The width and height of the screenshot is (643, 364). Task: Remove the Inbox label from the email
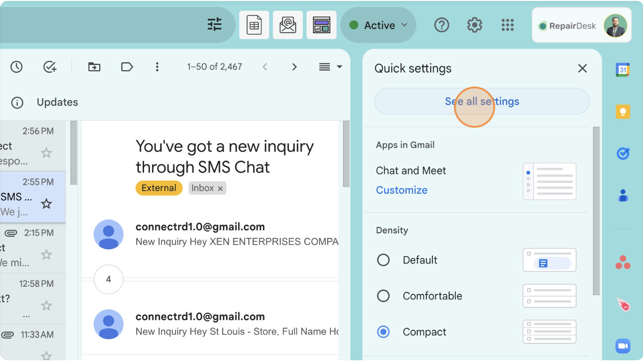220,189
